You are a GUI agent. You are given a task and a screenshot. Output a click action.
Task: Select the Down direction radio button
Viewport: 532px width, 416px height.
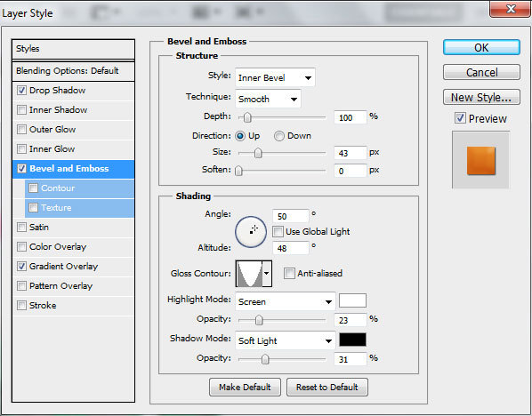pyautogui.click(x=279, y=136)
